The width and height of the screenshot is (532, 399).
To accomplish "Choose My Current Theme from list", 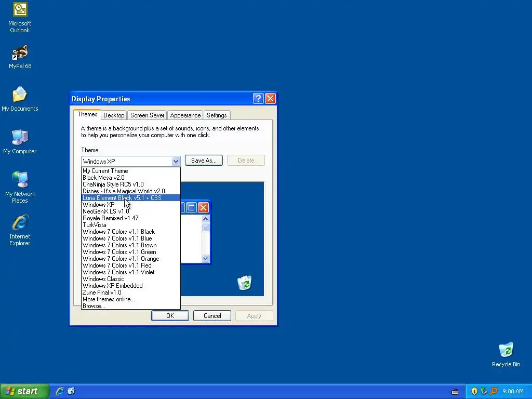I will (130, 171).
